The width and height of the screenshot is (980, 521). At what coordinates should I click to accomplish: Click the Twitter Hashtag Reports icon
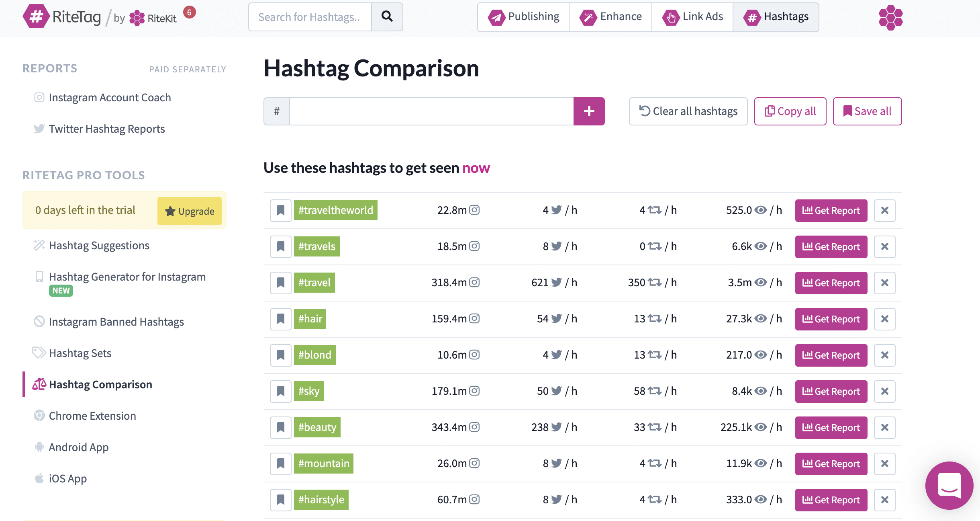39,129
